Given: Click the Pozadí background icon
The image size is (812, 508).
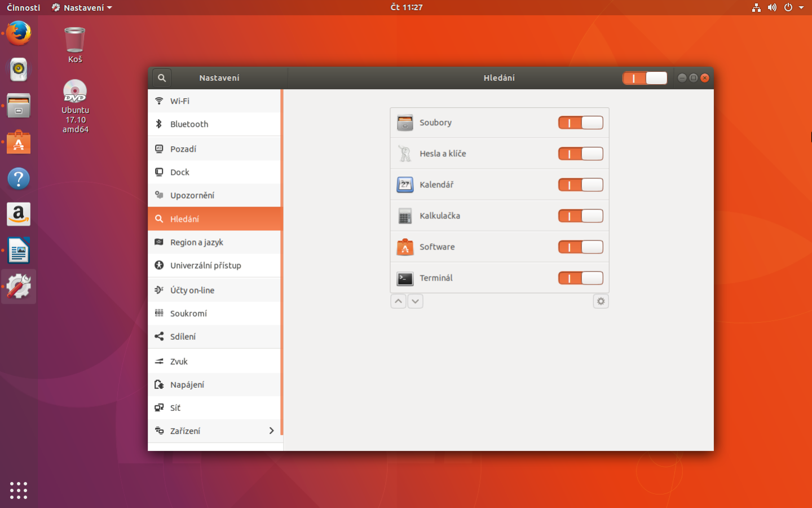Looking at the screenshot, I should click(x=159, y=149).
